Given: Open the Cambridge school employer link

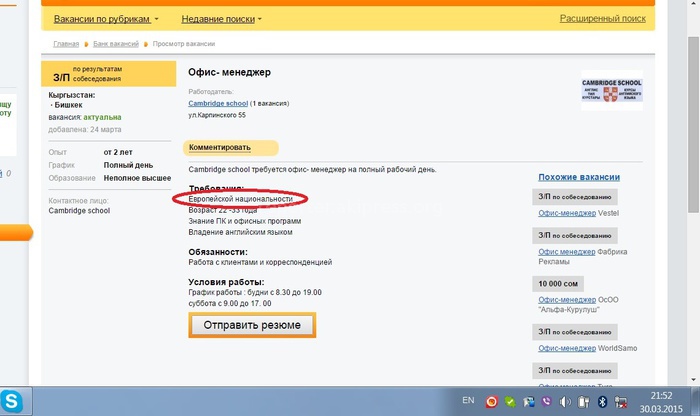Looking at the screenshot, I should pos(218,103).
